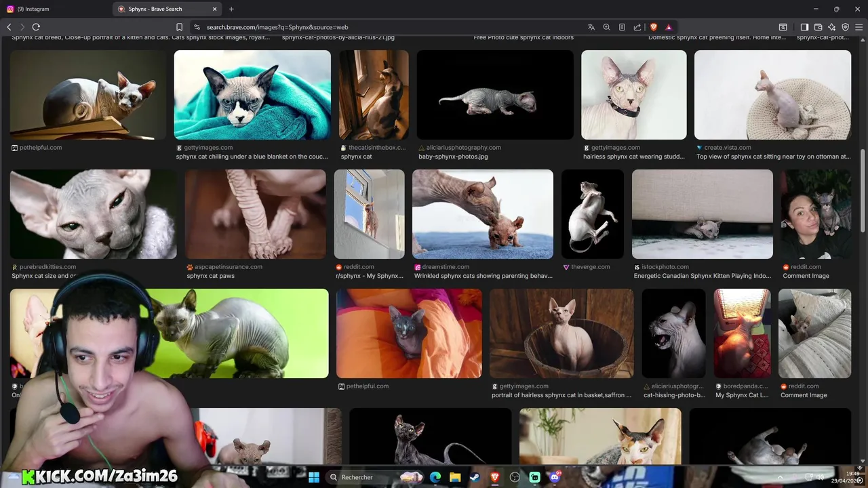Open Brave Shields lion icon
868x488 pixels.
[x=654, y=27]
